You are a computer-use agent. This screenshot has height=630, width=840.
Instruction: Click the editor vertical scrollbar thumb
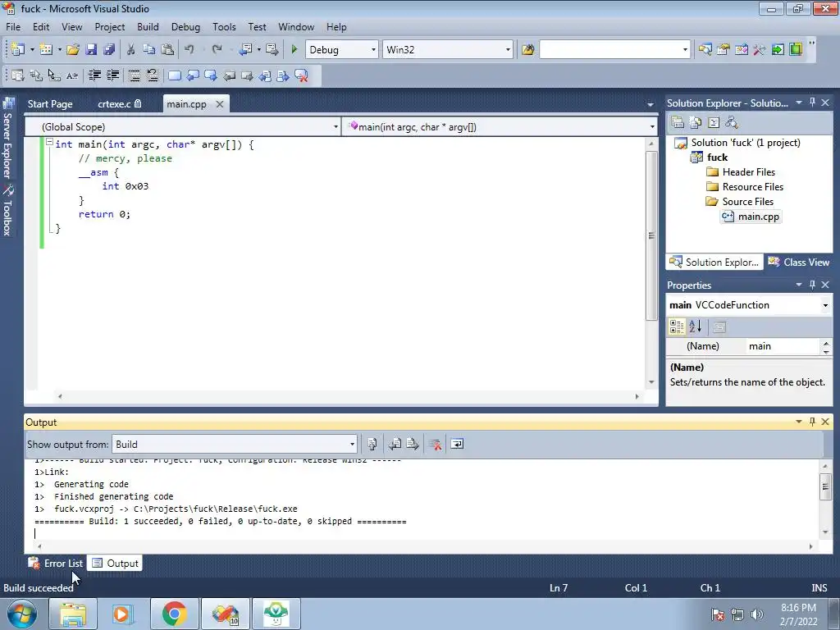pyautogui.click(x=651, y=235)
